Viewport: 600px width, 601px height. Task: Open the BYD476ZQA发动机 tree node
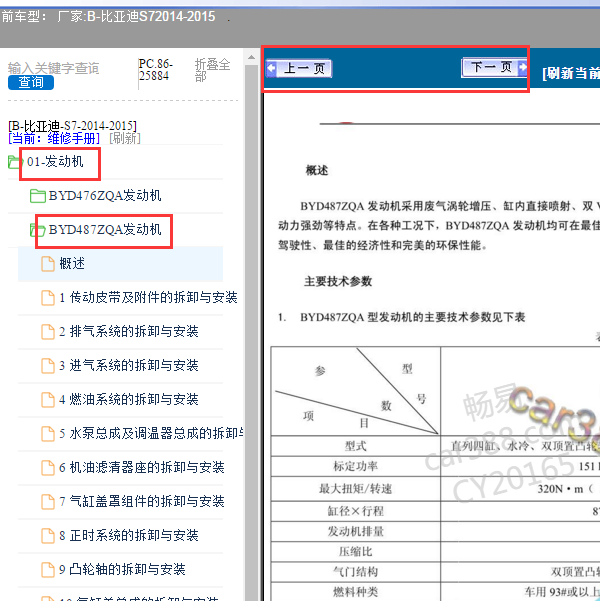click(105, 195)
